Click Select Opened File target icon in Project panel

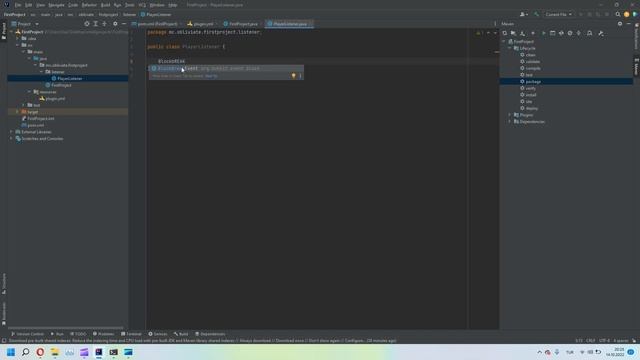pos(87,24)
